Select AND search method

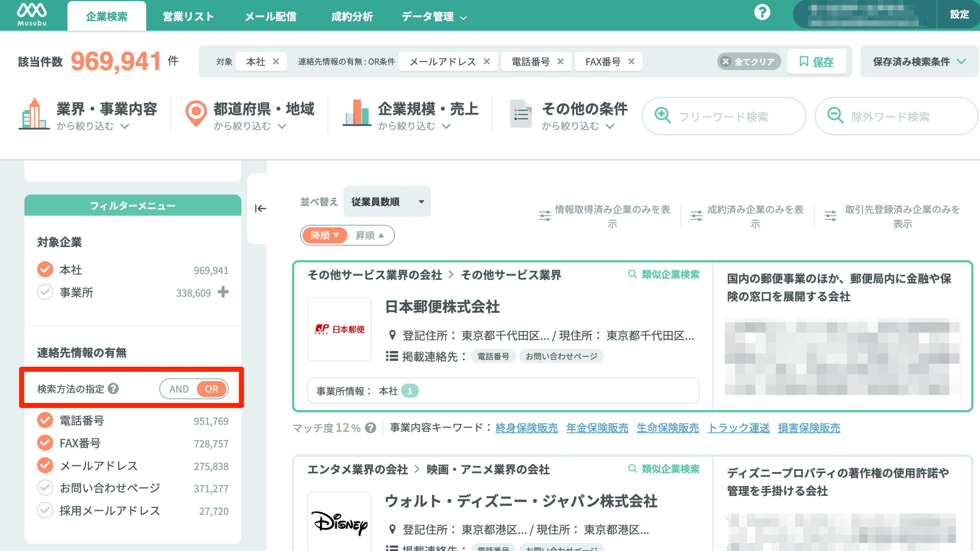pyautogui.click(x=179, y=389)
